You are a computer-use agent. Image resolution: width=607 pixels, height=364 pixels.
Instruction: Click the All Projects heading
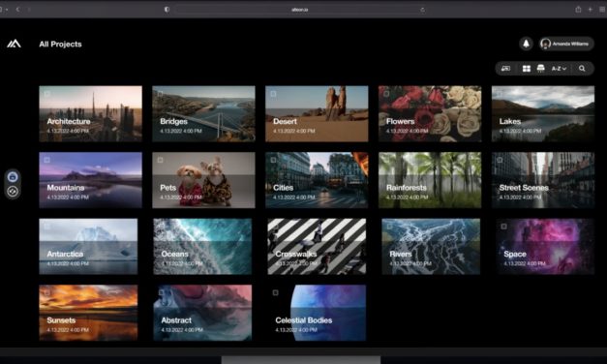point(60,45)
